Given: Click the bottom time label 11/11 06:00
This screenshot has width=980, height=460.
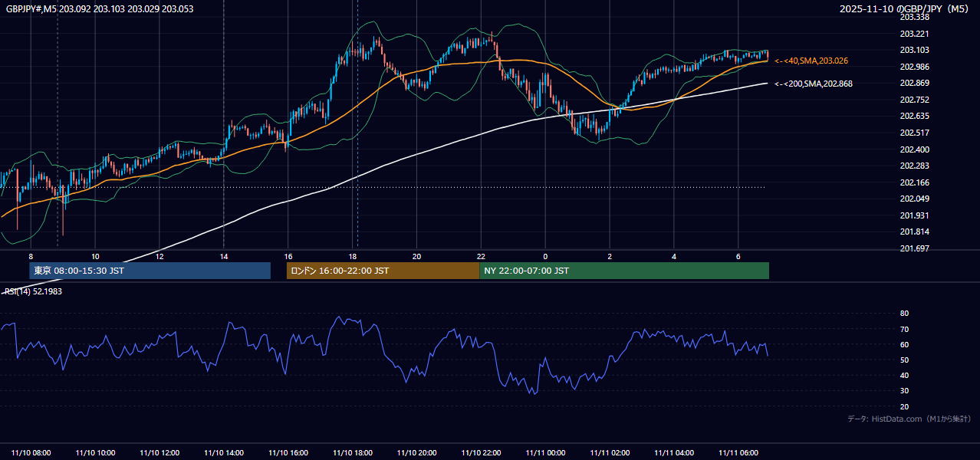Looking at the screenshot, I should point(738,453).
